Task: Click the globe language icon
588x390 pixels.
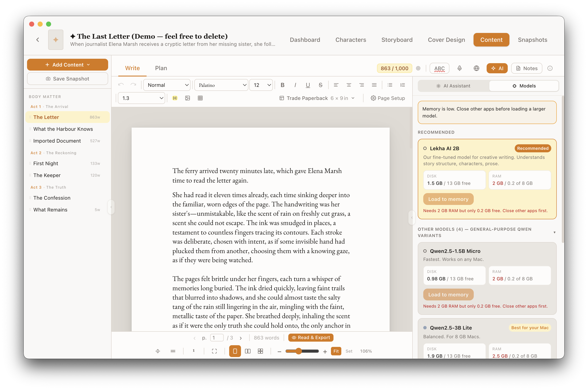Action: tap(476, 68)
